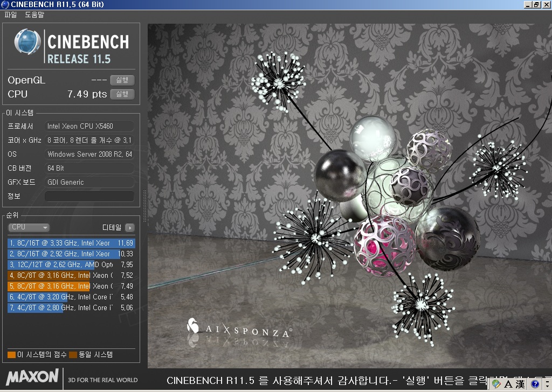This screenshot has height=392, width=552.
Task: Click the orange 이 시스템의 점수 legend swatch
Action: (x=12, y=354)
